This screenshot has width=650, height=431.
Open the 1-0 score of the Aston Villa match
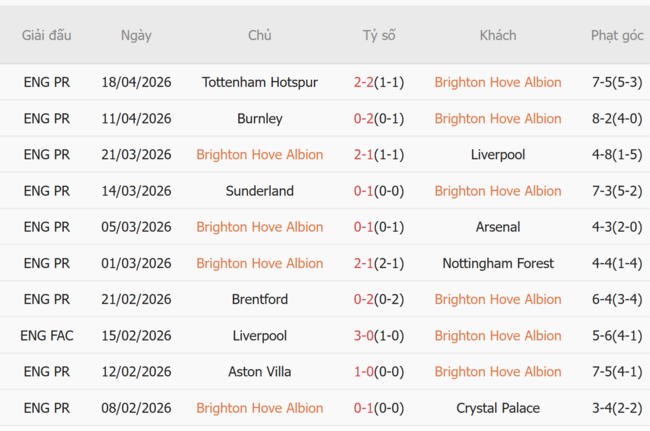pyautogui.click(x=379, y=371)
